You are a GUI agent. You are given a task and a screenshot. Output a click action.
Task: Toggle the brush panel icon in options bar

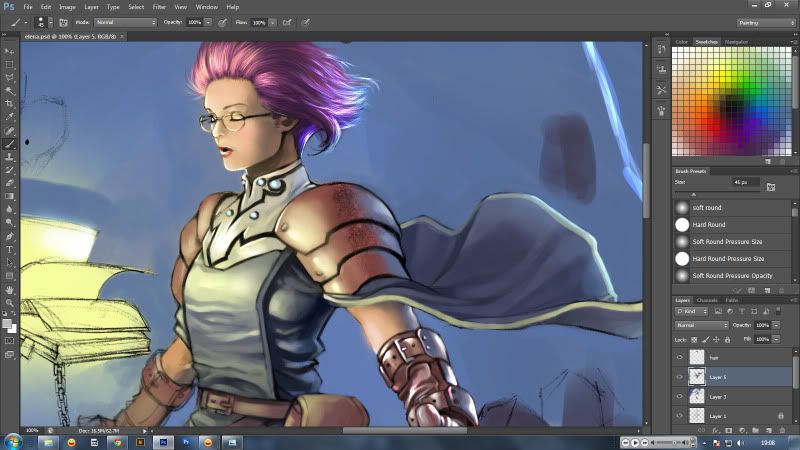coord(64,21)
